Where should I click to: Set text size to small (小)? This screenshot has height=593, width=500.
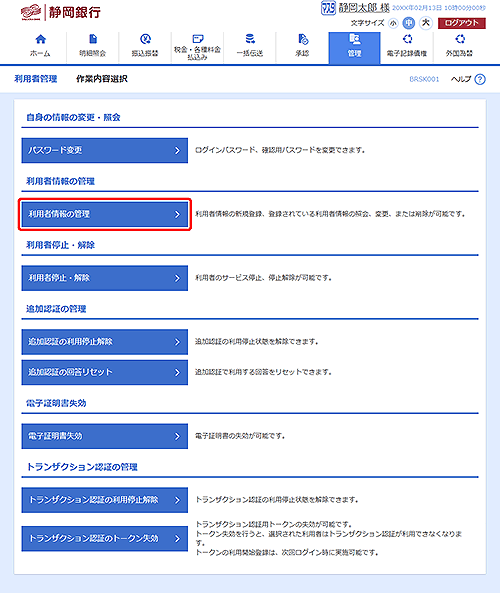[x=393, y=23]
